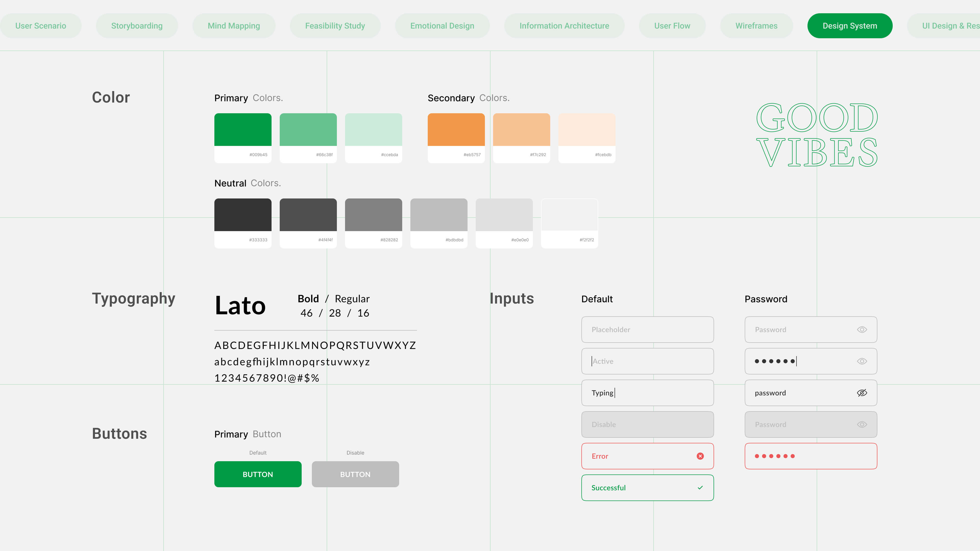Toggle eye icon in dotted password field
The width and height of the screenshot is (980, 551).
click(x=862, y=361)
